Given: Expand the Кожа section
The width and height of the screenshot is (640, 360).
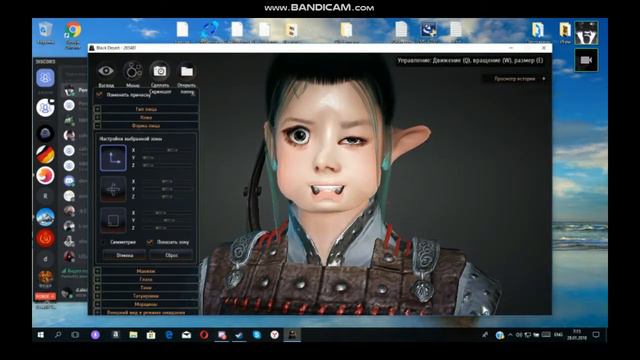Looking at the screenshot, I should [x=146, y=117].
